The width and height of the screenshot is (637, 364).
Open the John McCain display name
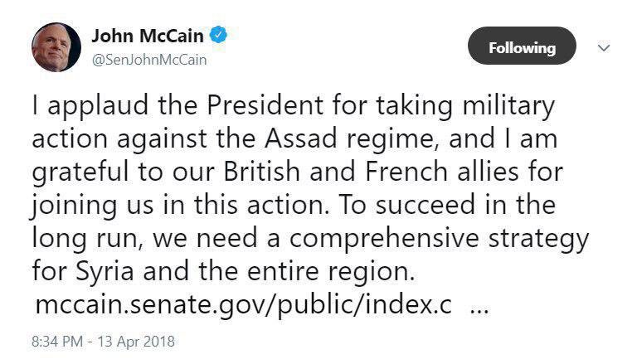pos(148,36)
